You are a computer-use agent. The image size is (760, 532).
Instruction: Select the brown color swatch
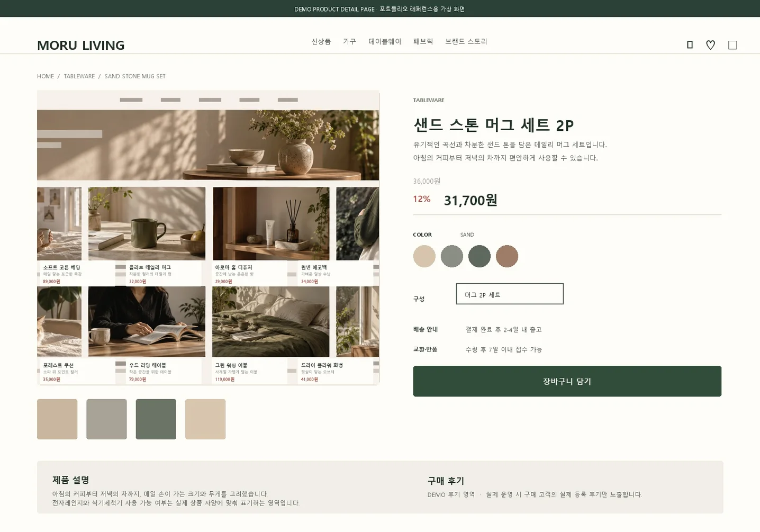click(507, 256)
